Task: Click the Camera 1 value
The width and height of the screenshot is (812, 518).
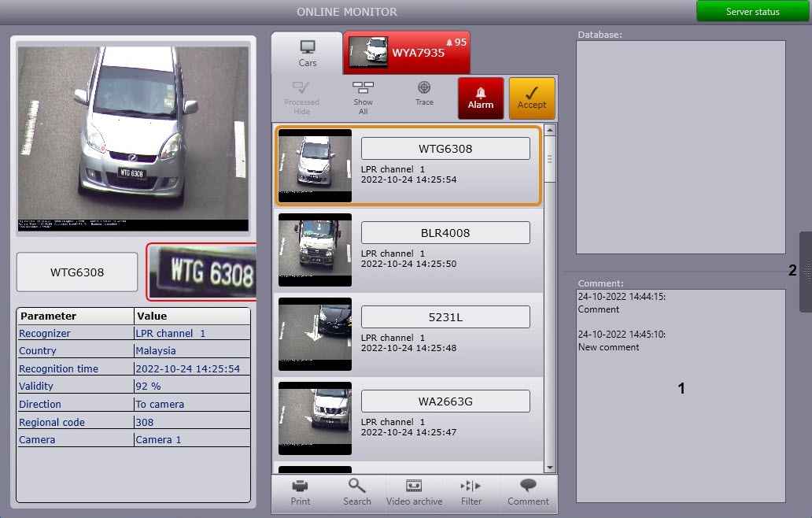Action: pos(158,439)
